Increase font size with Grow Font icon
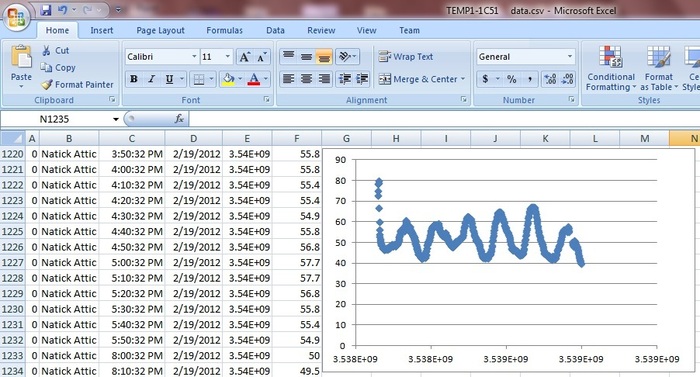The image size is (700, 377). (x=244, y=57)
